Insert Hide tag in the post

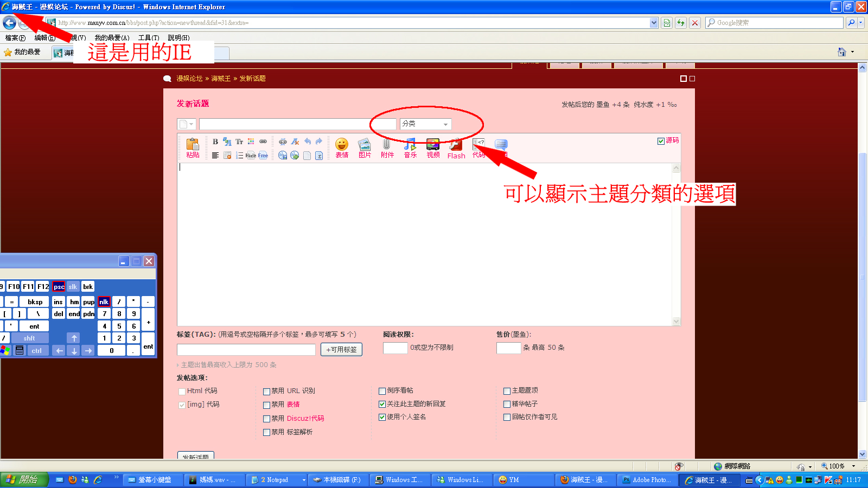tap(251, 156)
